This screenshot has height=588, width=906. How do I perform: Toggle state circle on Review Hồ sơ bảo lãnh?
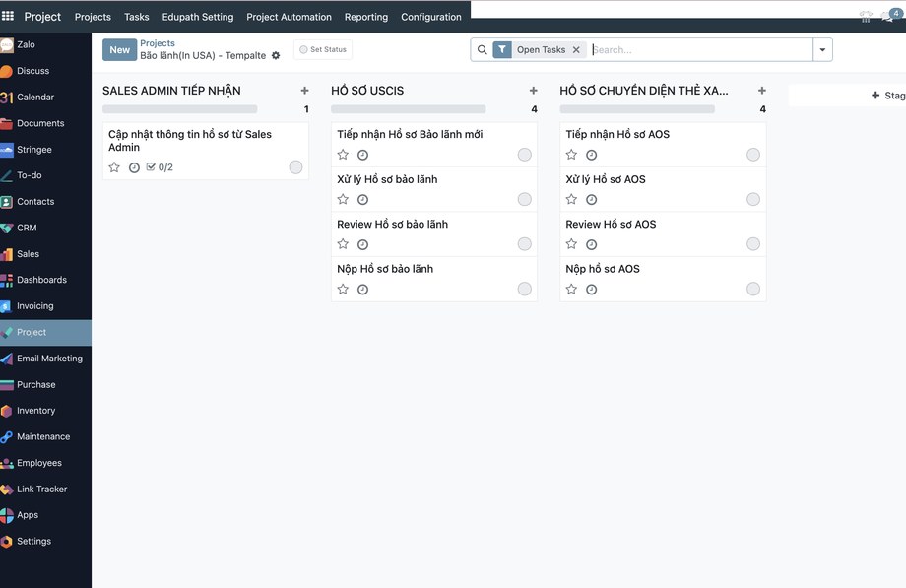[525, 244]
